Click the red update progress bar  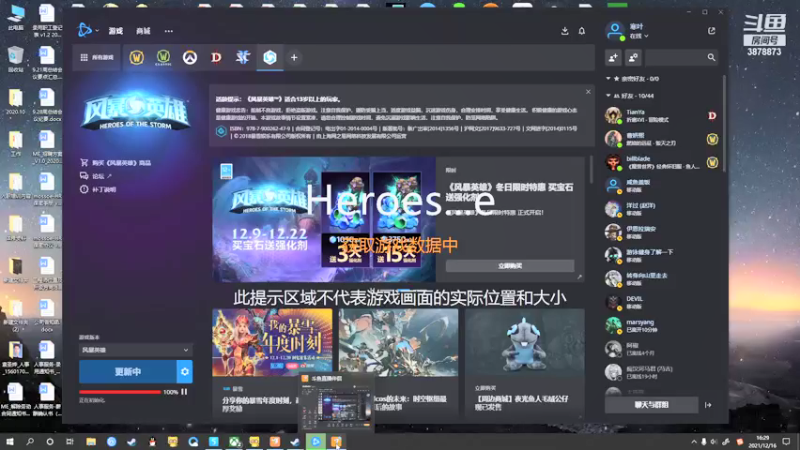[120, 392]
